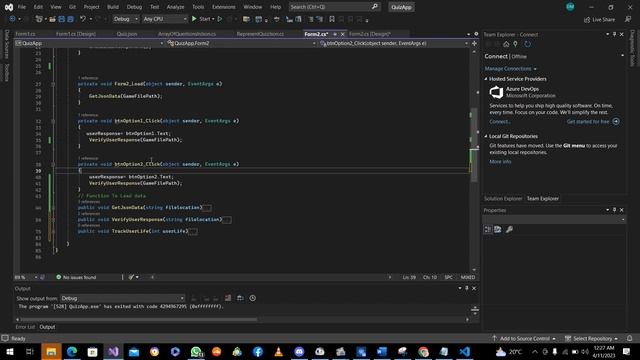Click Select Repository in status bar
Screen dimensions: 640x360
click(591, 338)
